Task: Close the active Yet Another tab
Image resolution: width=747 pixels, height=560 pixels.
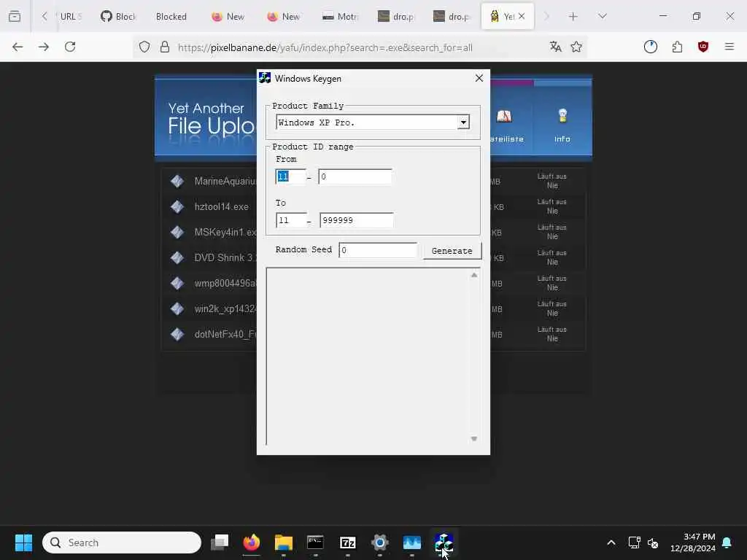Action: [x=522, y=16]
